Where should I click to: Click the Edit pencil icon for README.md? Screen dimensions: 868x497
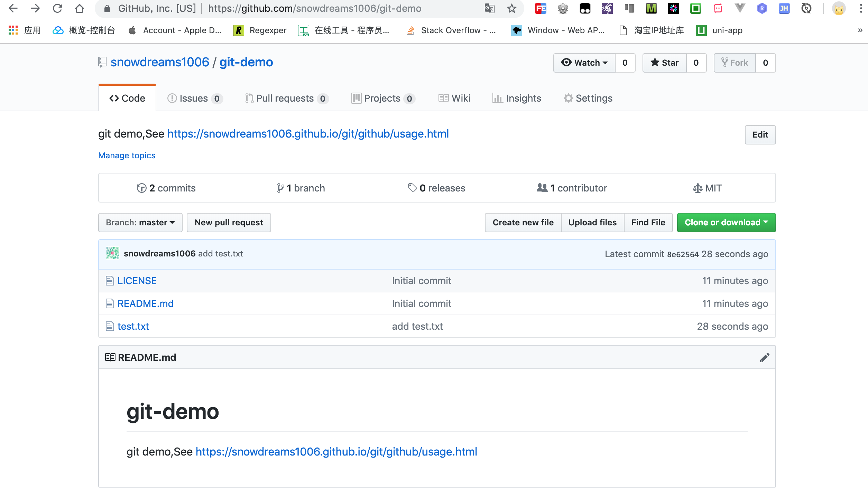(765, 358)
